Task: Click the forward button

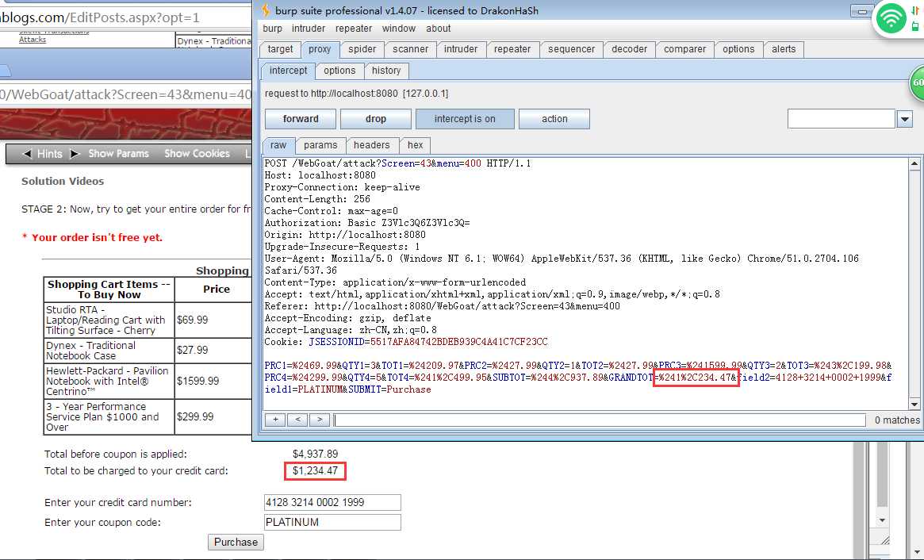Action: (x=301, y=119)
